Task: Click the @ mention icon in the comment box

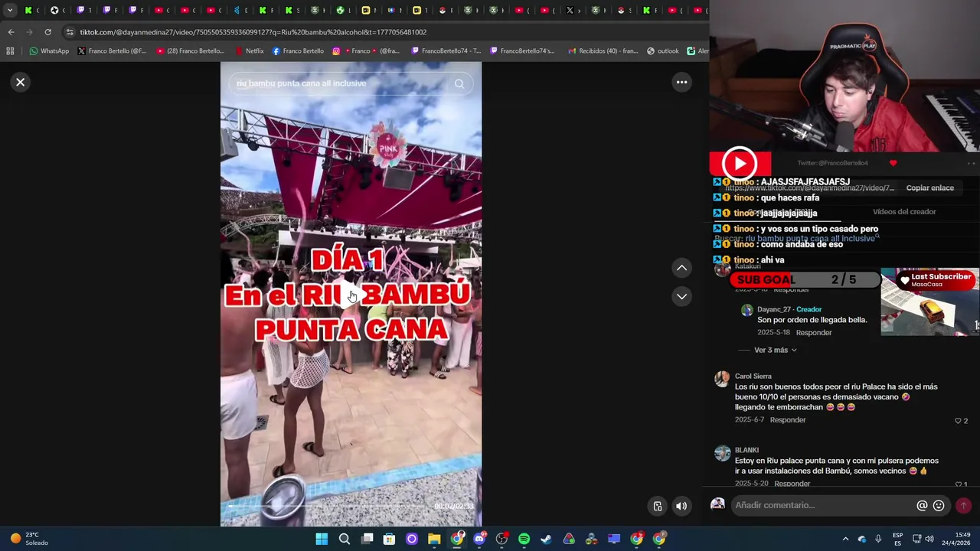Action: tap(922, 505)
